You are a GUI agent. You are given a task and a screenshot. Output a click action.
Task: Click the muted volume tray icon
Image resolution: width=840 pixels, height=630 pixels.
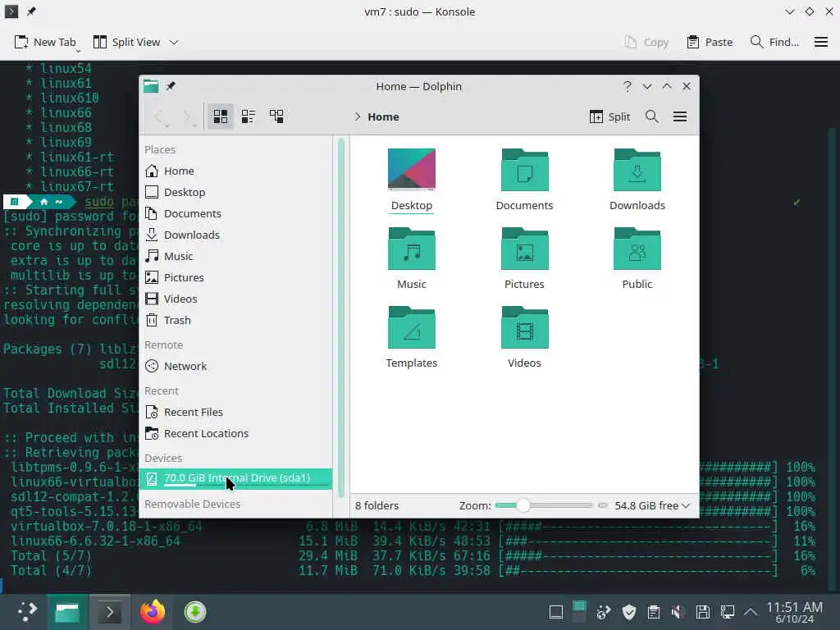coord(678,612)
